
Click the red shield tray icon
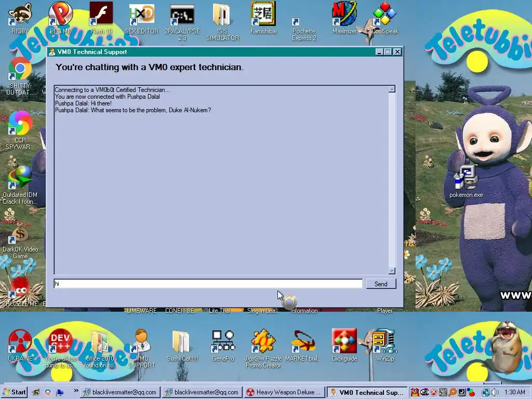434,392
